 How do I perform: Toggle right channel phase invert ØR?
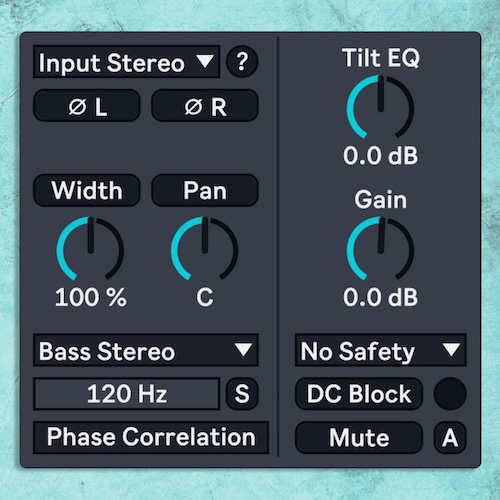point(205,106)
